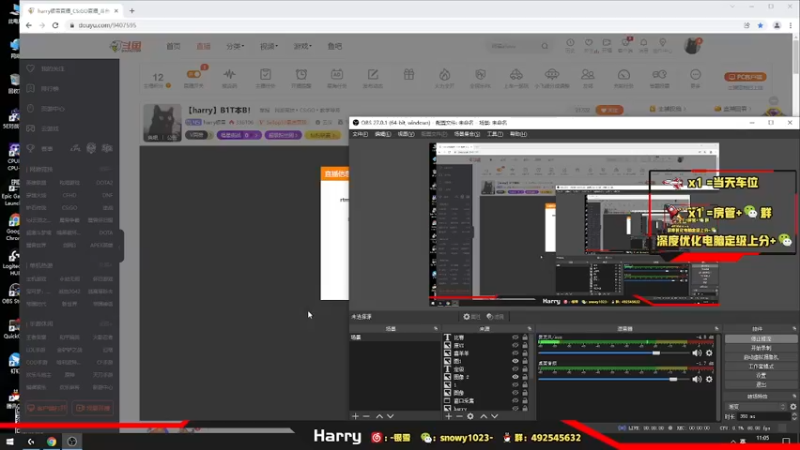This screenshot has width=800, height=450.
Task: Open the OBS View menu (视图)
Action: coord(406,134)
